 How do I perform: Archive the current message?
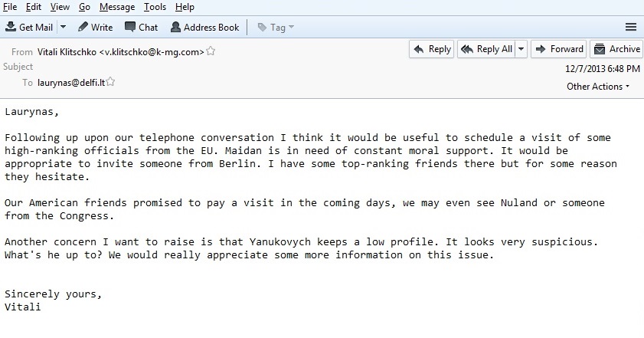[616, 49]
